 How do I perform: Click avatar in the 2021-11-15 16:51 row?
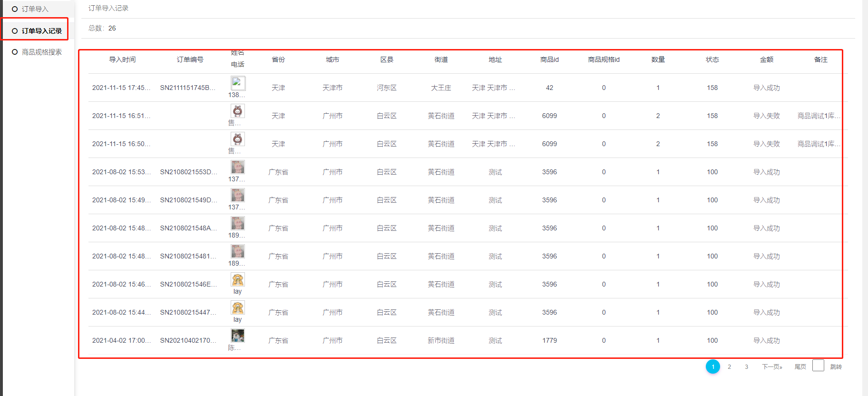[x=238, y=111]
